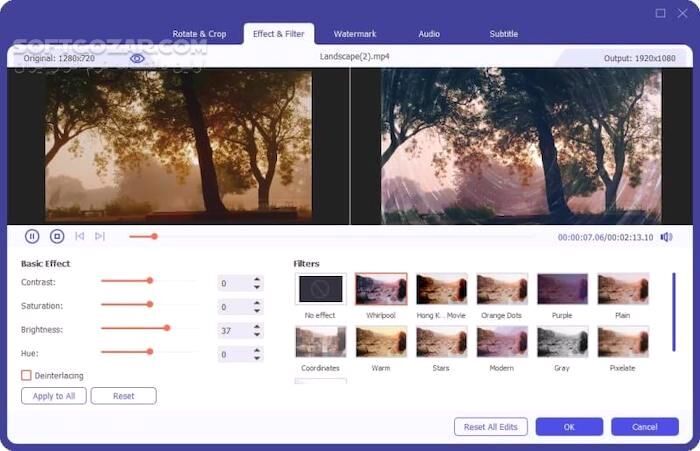700x451 pixels.
Task: Select the No effect filter
Action: (321, 289)
